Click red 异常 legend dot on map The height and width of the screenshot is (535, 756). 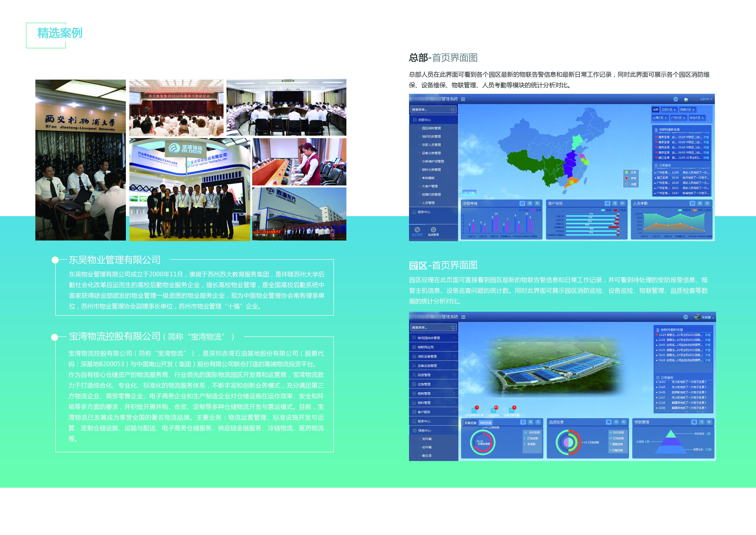[626, 178]
